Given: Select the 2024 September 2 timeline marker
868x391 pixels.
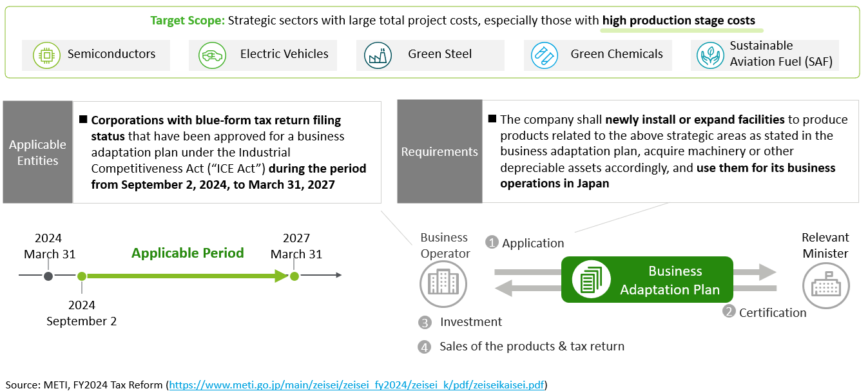Looking at the screenshot, I should [82, 276].
